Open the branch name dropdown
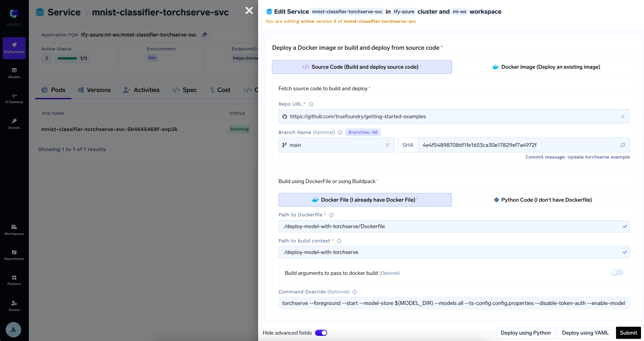Screen dimensions: 644x341 click(336, 145)
